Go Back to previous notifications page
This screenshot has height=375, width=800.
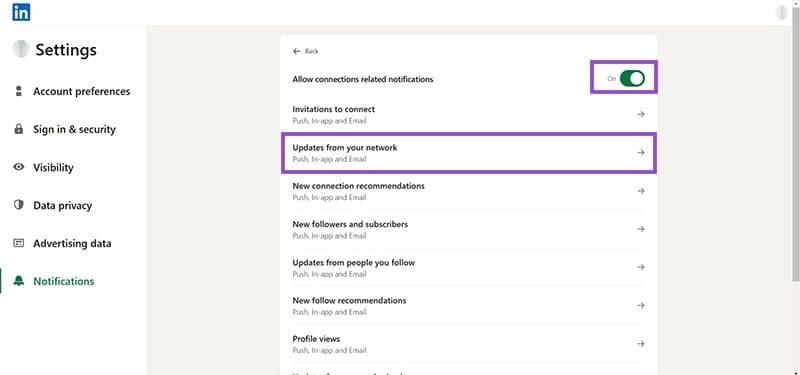click(x=306, y=51)
